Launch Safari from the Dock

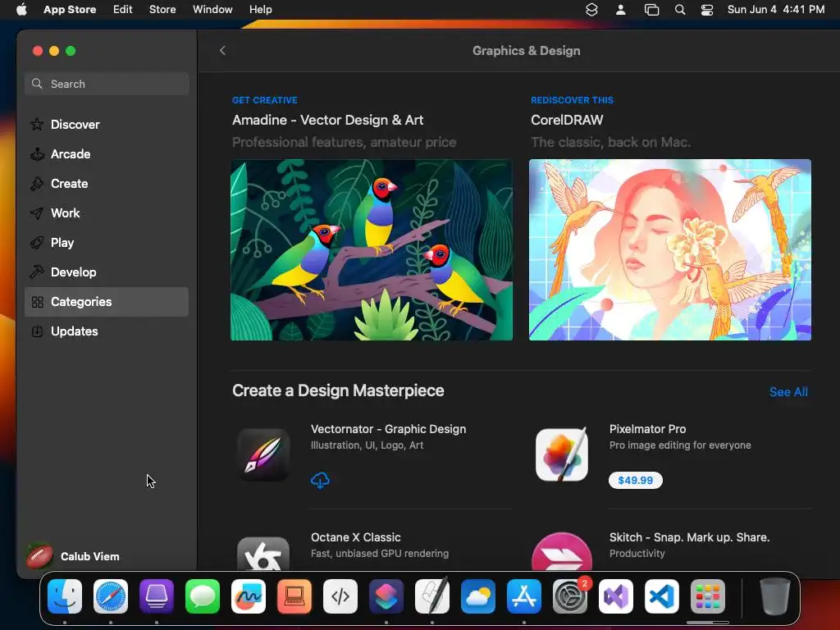(111, 596)
